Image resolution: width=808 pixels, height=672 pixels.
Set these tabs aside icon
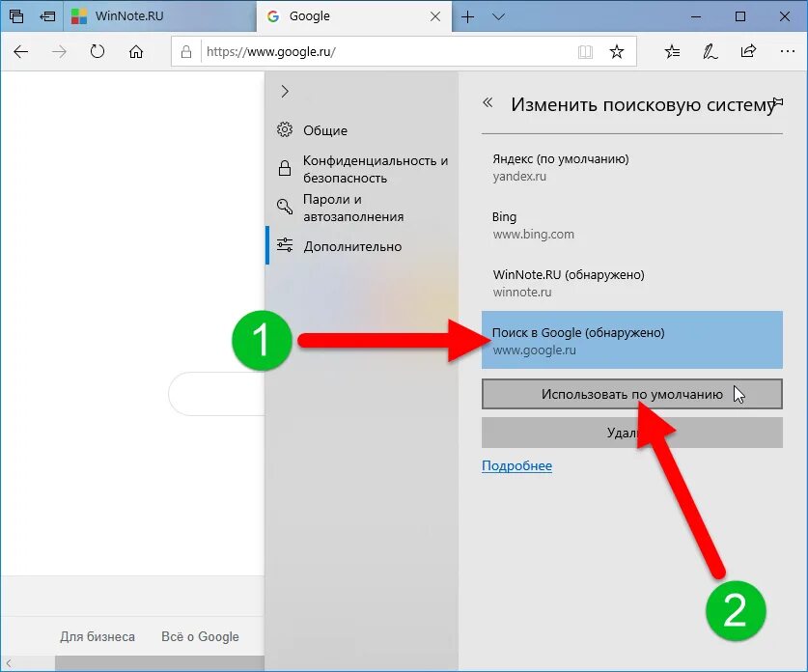[x=47, y=16]
